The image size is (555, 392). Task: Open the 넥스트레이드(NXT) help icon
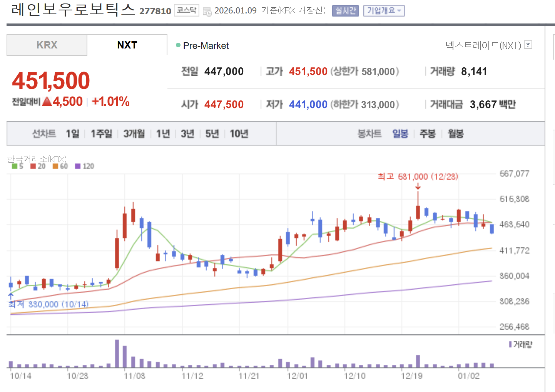(528, 45)
